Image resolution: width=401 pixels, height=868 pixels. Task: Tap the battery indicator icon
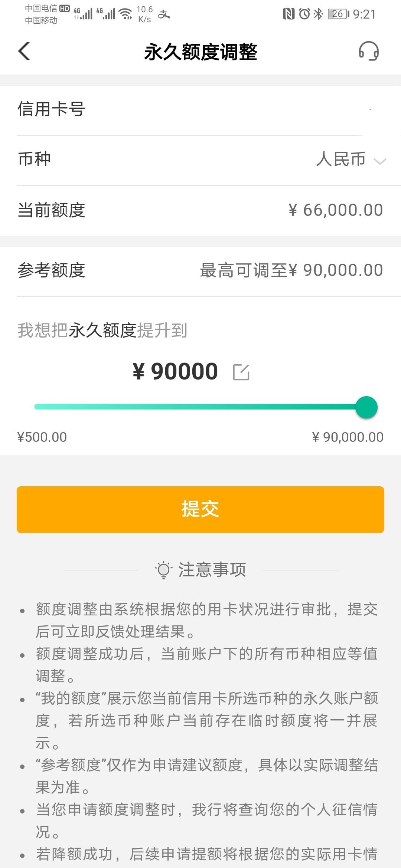(338, 14)
